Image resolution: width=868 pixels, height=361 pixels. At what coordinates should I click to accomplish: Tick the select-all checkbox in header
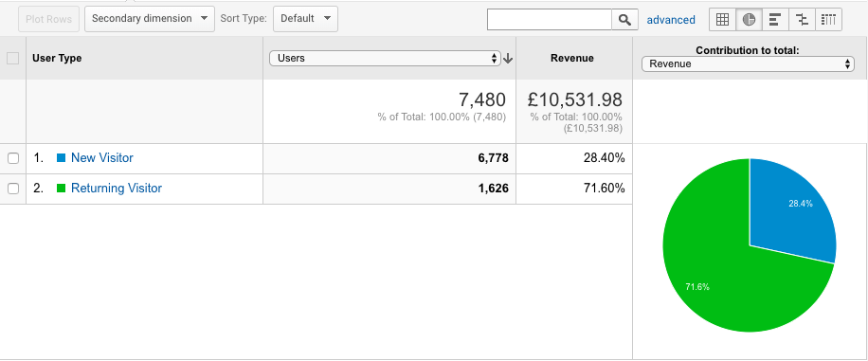click(x=12, y=58)
